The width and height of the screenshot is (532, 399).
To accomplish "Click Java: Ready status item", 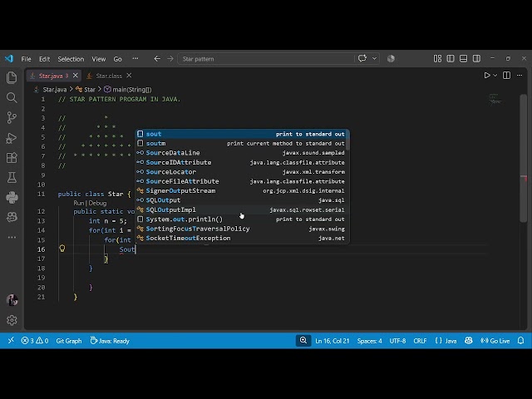I will pos(110,341).
